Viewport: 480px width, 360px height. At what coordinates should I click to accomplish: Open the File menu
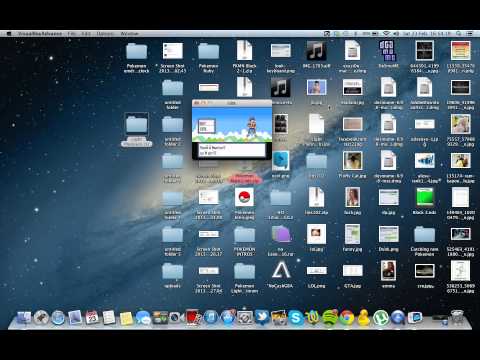(71, 34)
